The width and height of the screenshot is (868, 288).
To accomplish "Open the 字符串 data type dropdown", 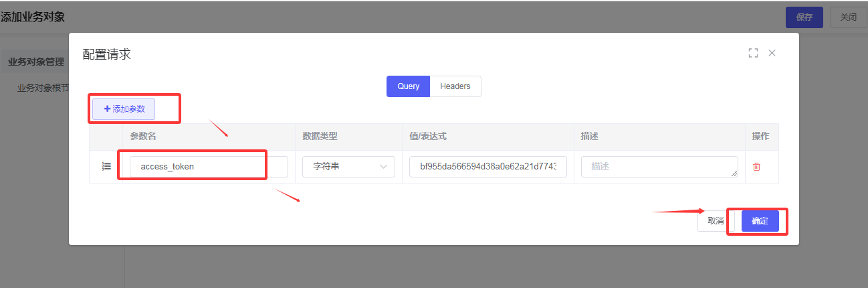I will coord(348,167).
